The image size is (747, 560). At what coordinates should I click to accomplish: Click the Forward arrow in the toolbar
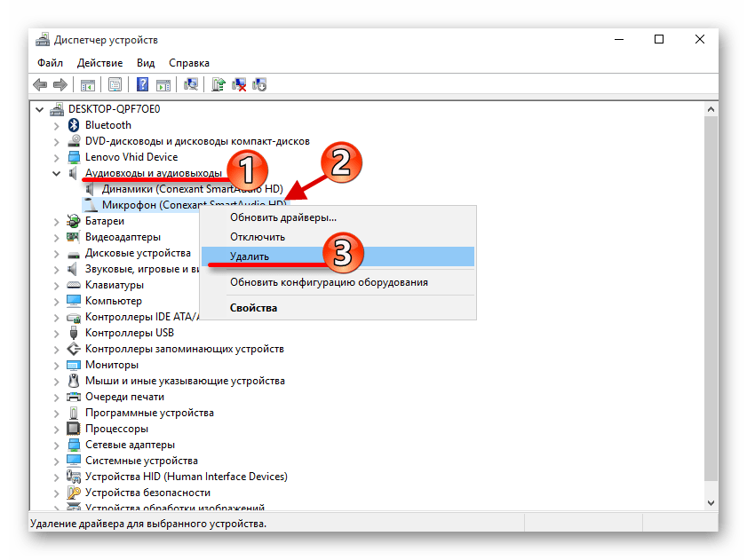click(60, 85)
